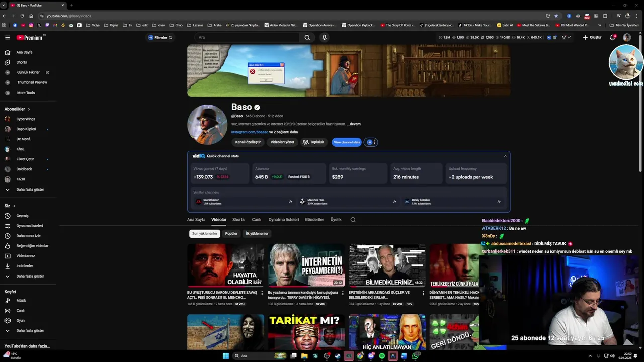
Task: Select Popüler filter chip
Action: (x=231, y=234)
